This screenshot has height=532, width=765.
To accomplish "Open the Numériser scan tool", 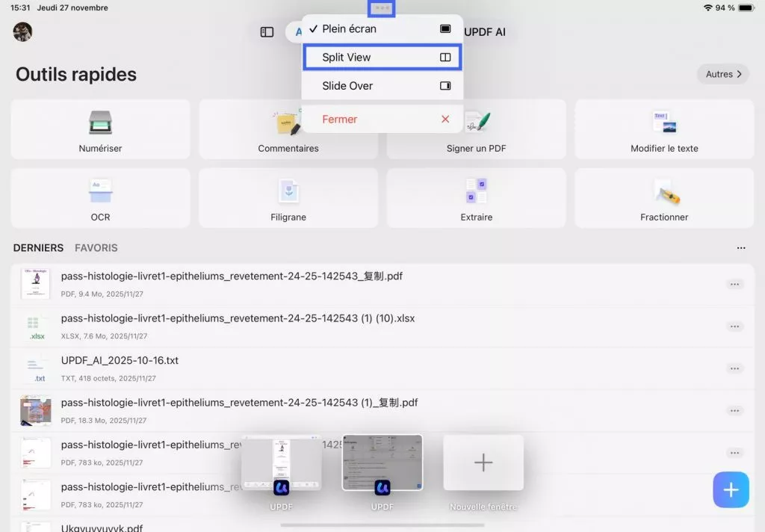I will click(x=100, y=129).
